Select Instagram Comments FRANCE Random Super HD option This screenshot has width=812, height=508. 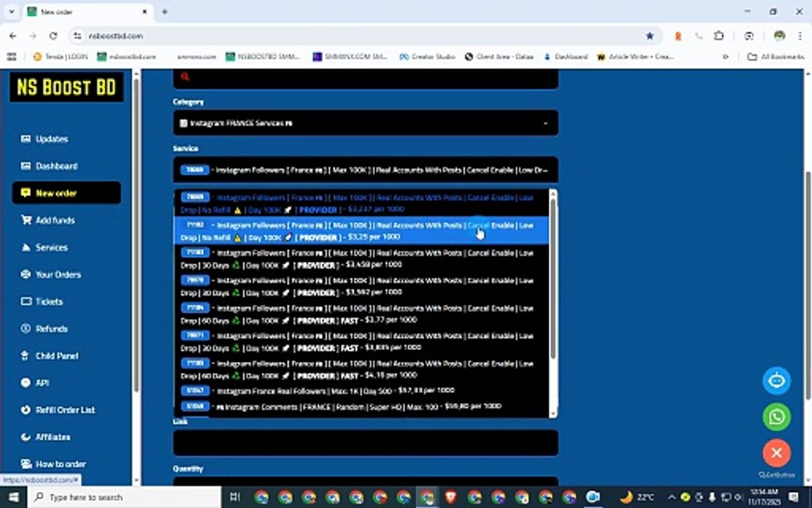(362, 406)
